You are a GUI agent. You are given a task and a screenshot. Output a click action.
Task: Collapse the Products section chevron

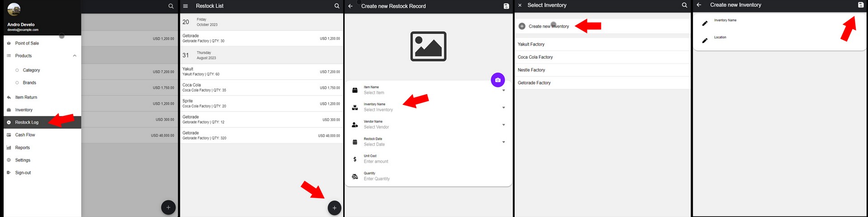pos(75,56)
